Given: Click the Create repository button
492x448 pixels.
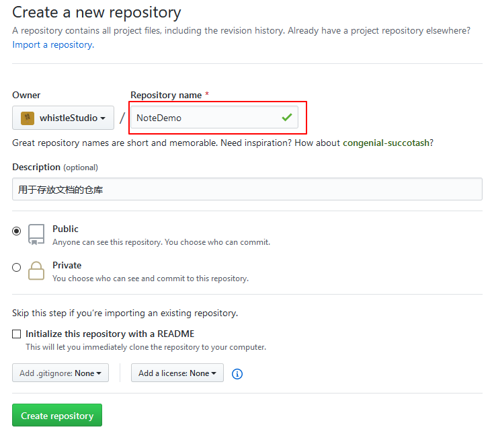Looking at the screenshot, I should pyautogui.click(x=57, y=415).
